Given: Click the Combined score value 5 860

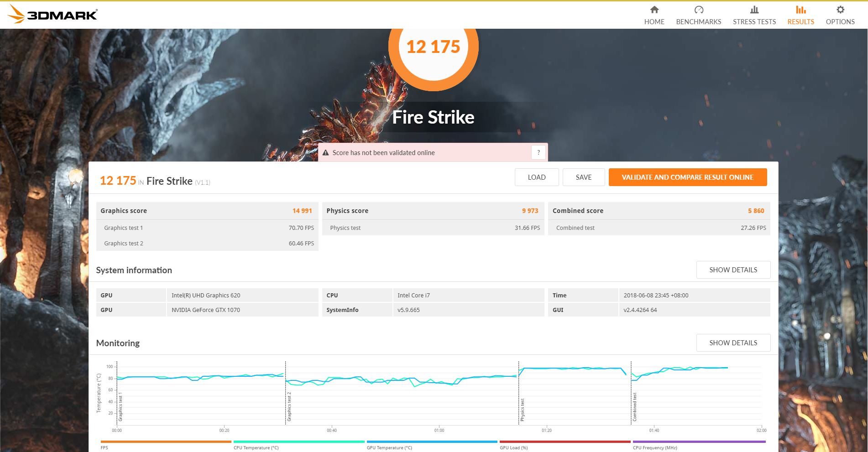Looking at the screenshot, I should (x=756, y=211).
